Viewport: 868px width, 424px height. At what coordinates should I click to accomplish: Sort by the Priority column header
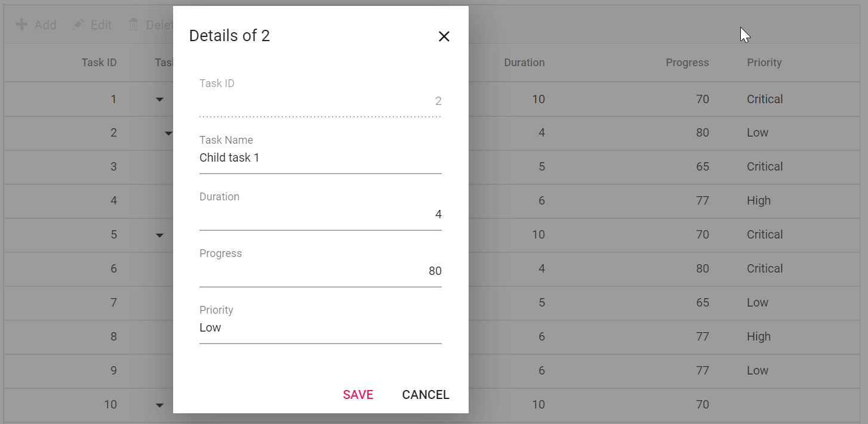[x=764, y=62]
